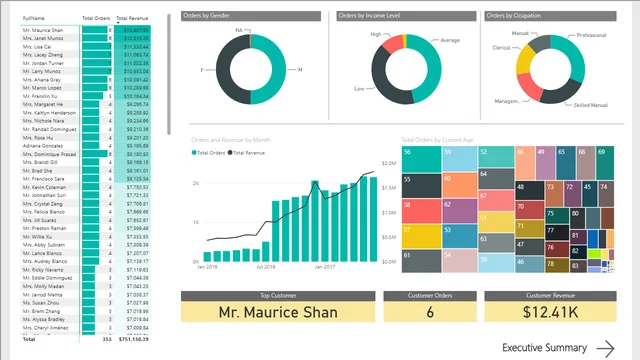Image resolution: width=640 pixels, height=360 pixels.
Task: Select Mrs. Cheryl Jiménez row
Action: [86, 328]
